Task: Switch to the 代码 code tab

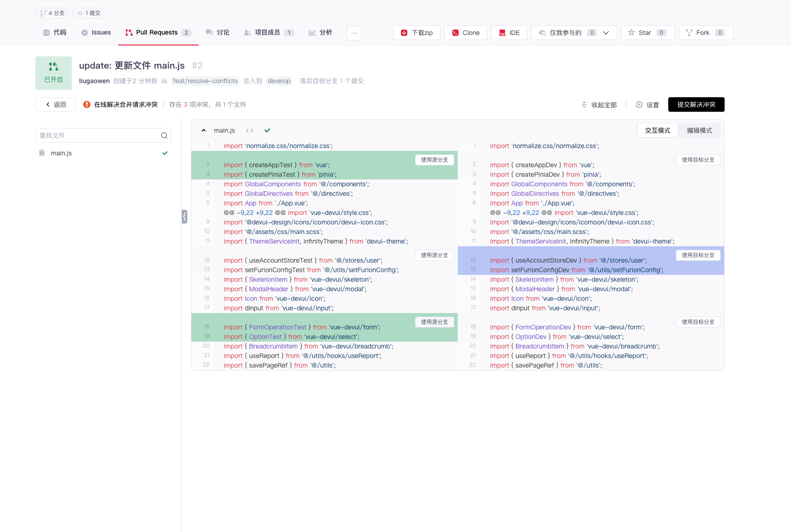Action: (x=55, y=33)
